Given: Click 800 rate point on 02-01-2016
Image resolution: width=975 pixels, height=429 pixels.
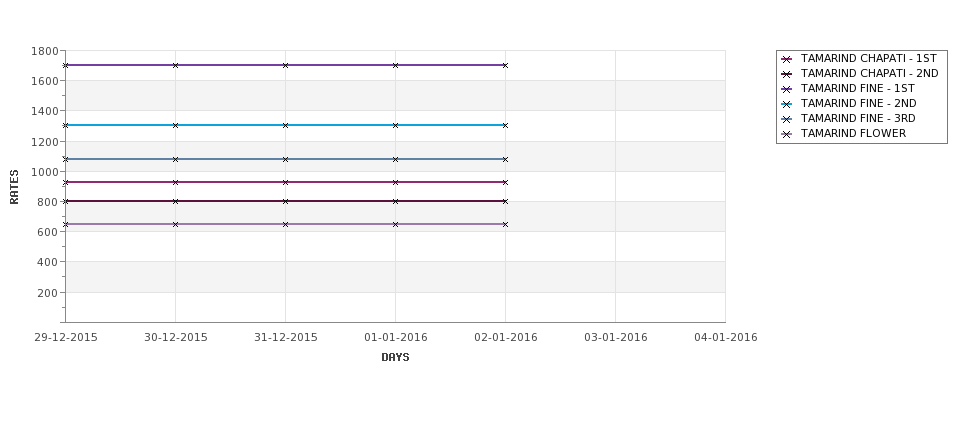Looking at the screenshot, I should [x=506, y=201].
